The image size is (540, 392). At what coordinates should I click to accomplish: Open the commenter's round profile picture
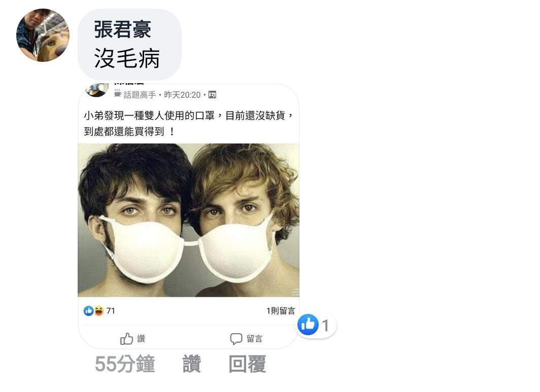(43, 35)
